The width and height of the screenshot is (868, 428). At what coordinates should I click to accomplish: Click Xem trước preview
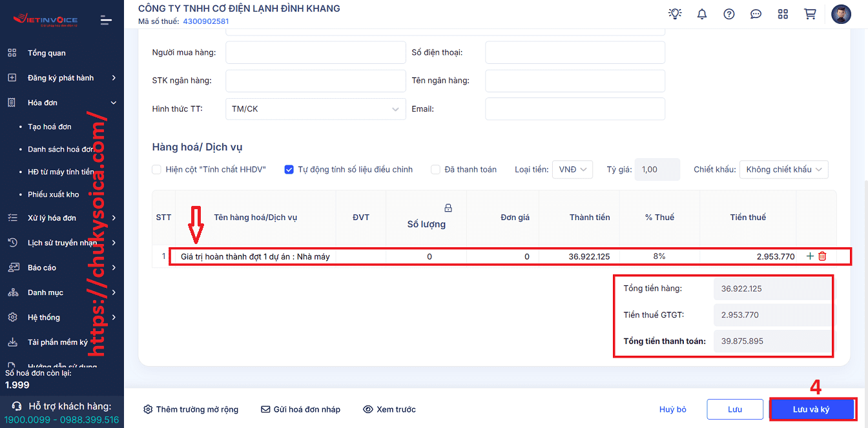tap(389, 409)
